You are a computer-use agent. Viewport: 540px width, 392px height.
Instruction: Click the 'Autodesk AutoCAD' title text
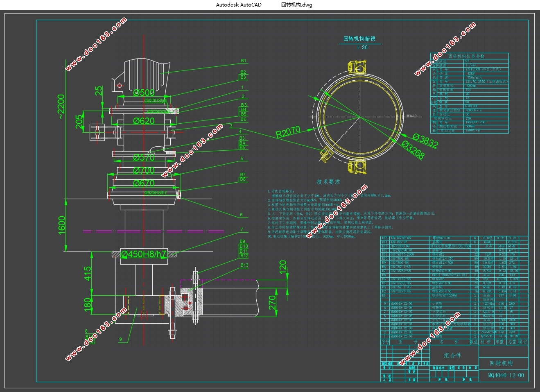click(239, 5)
